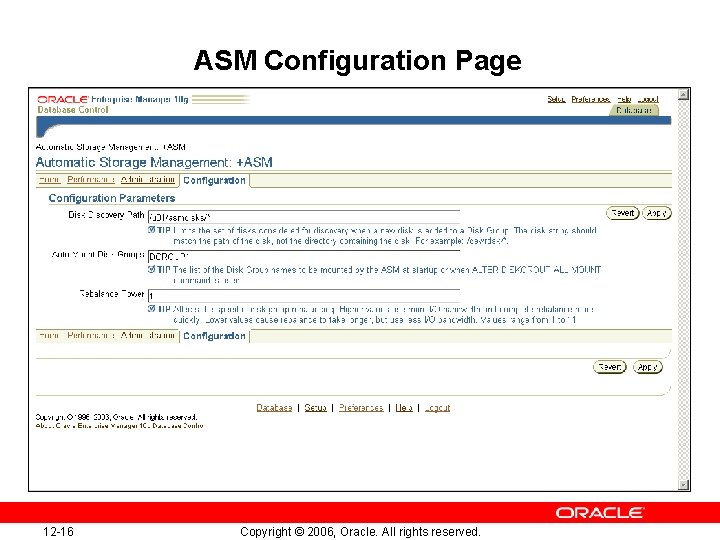The image size is (720, 540).
Task: Switch to the upper Performance tab
Action: 91,180
